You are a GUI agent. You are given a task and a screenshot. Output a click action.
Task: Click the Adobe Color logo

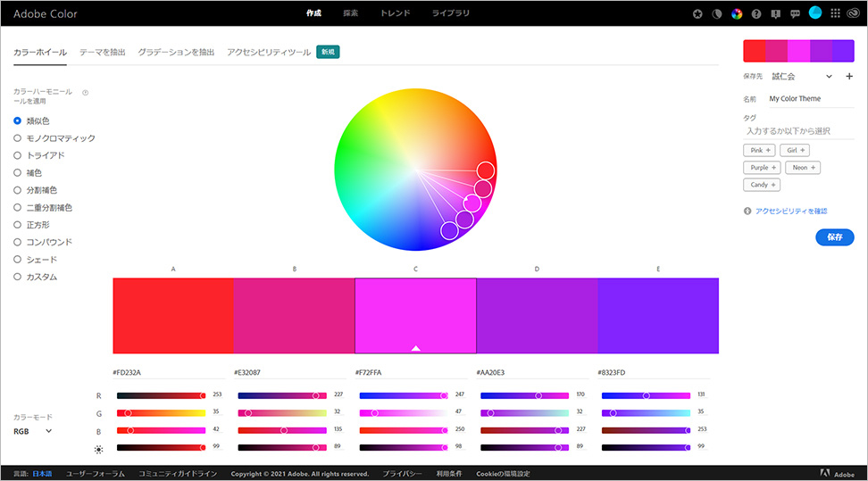45,14
